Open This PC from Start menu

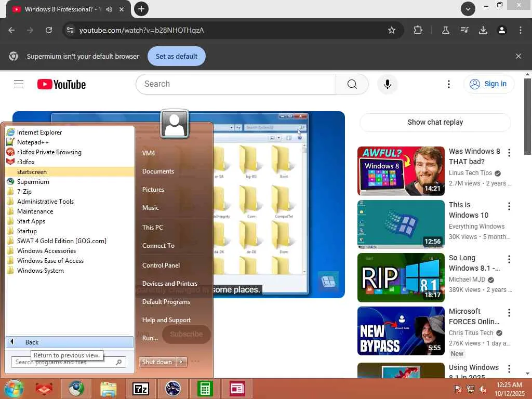point(152,228)
